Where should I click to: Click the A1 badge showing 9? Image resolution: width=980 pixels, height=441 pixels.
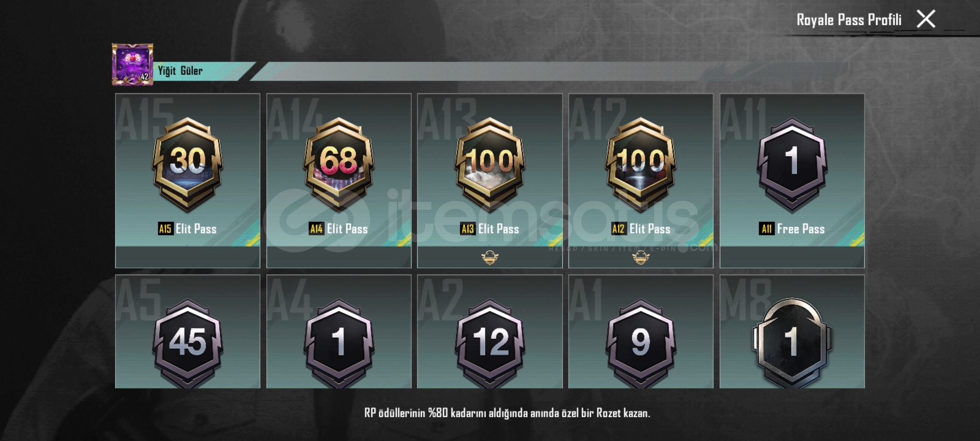(x=641, y=343)
